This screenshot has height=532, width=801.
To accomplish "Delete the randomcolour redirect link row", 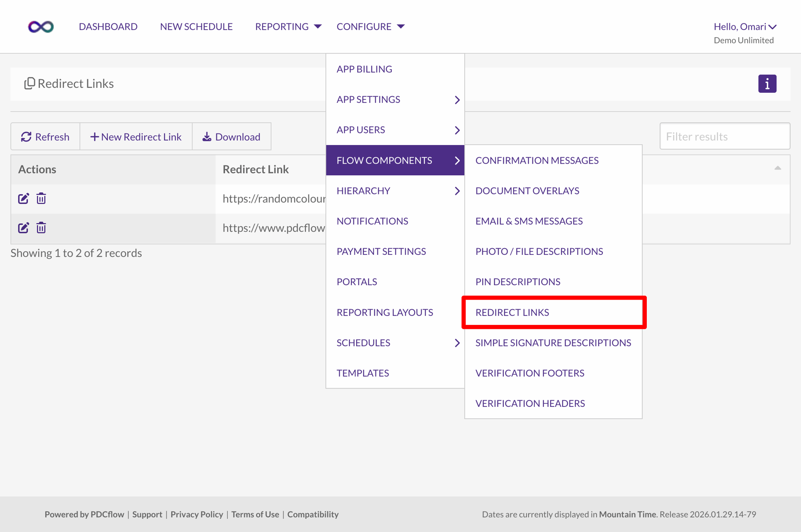I will tap(41, 198).
